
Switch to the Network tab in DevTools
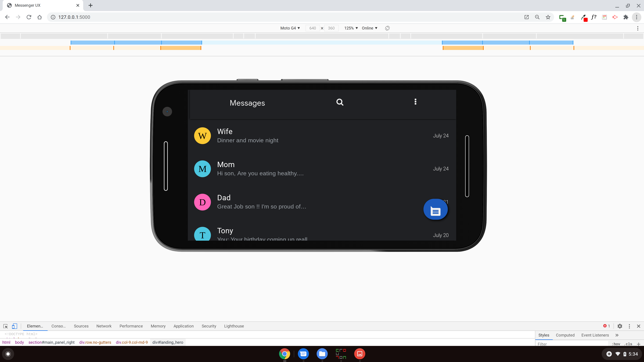coord(104,326)
